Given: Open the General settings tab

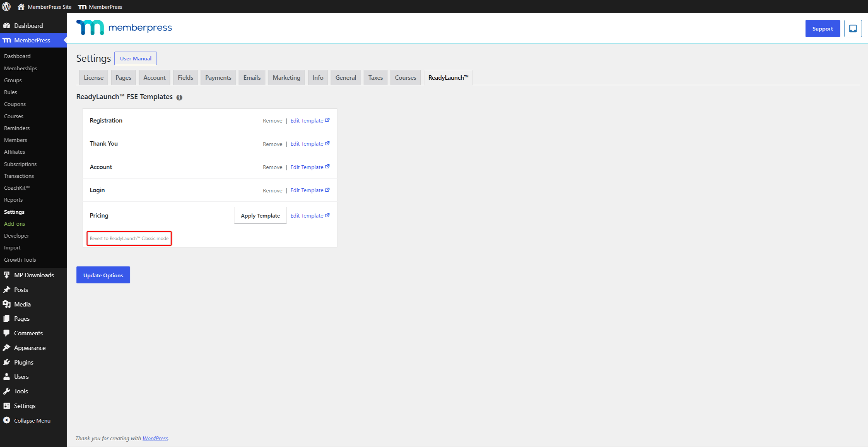Looking at the screenshot, I should click(x=346, y=78).
